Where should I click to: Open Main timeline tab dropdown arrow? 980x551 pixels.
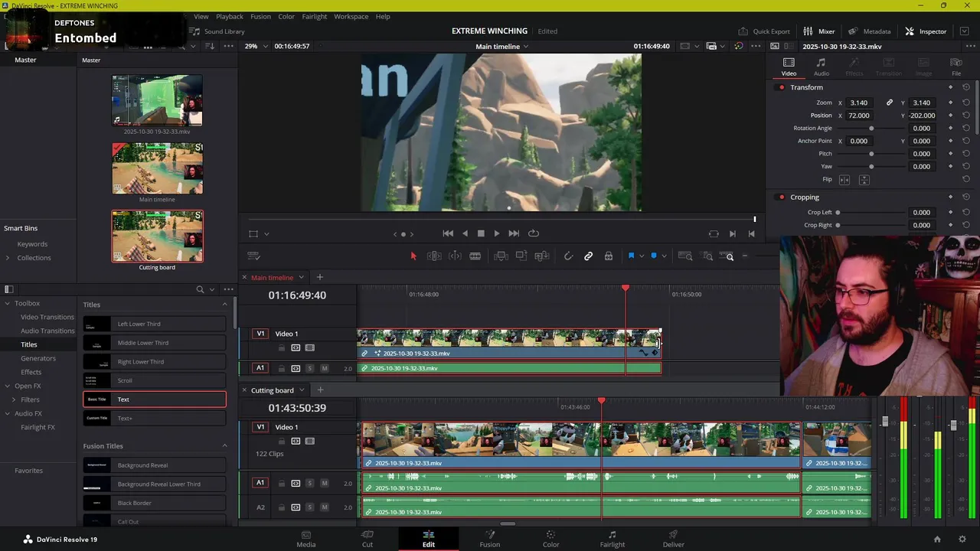tap(301, 277)
